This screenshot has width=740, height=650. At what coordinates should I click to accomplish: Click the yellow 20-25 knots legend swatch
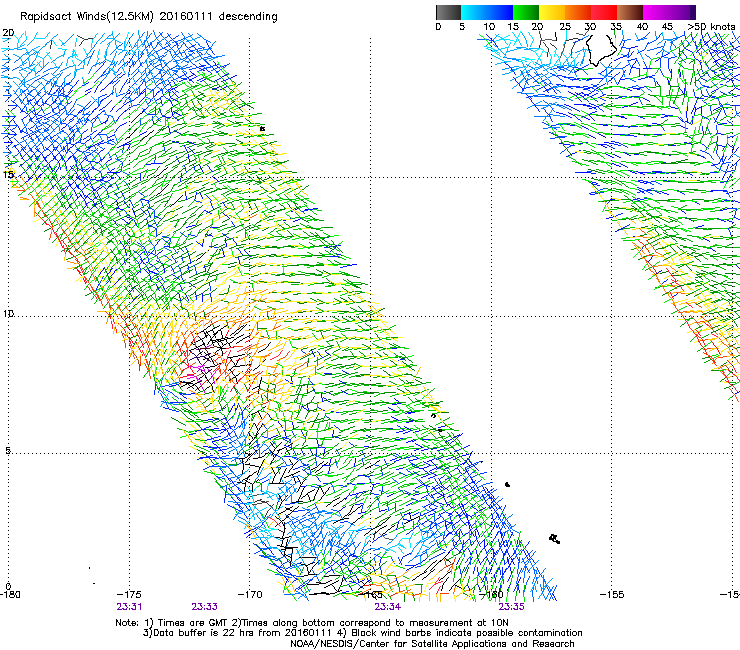(x=552, y=12)
